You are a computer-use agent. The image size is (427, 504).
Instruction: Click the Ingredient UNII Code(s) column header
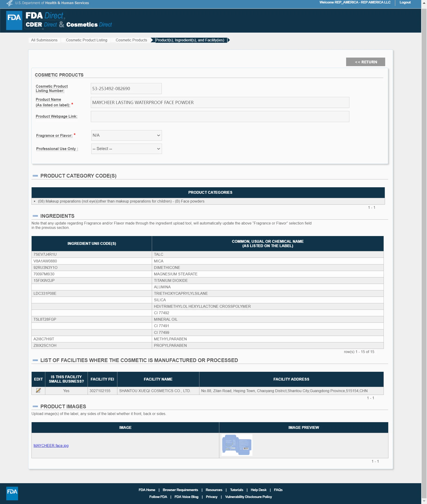tap(92, 244)
